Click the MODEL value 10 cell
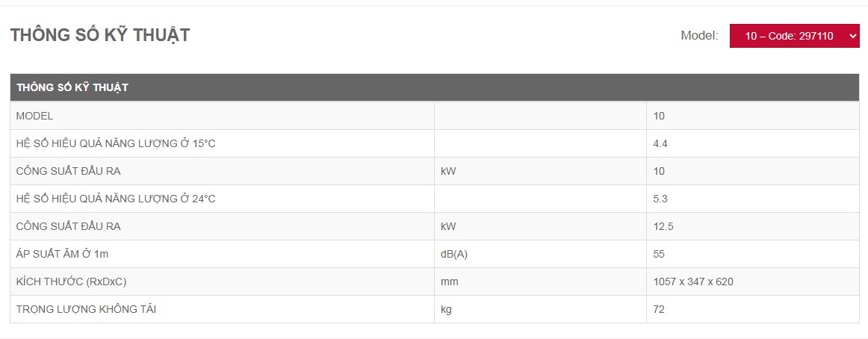868x339 pixels. [x=753, y=116]
